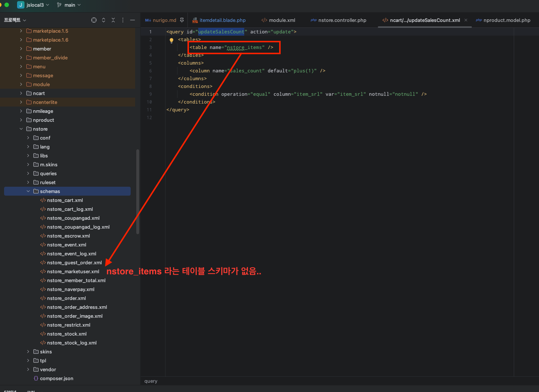
Task: Select the ncart/.../updateSalesCount.xml tab
Action: (x=421, y=20)
